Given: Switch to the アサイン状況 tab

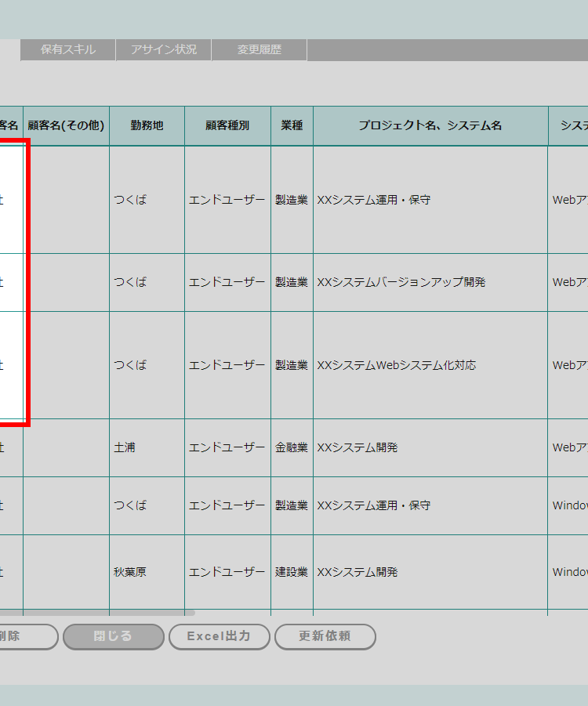Looking at the screenshot, I should click(164, 49).
